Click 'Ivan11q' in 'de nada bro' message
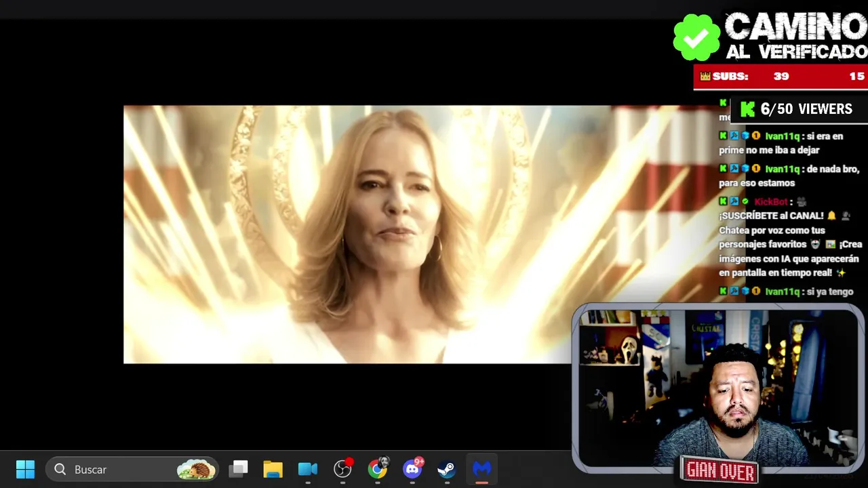The width and height of the screenshot is (868, 488). point(783,169)
